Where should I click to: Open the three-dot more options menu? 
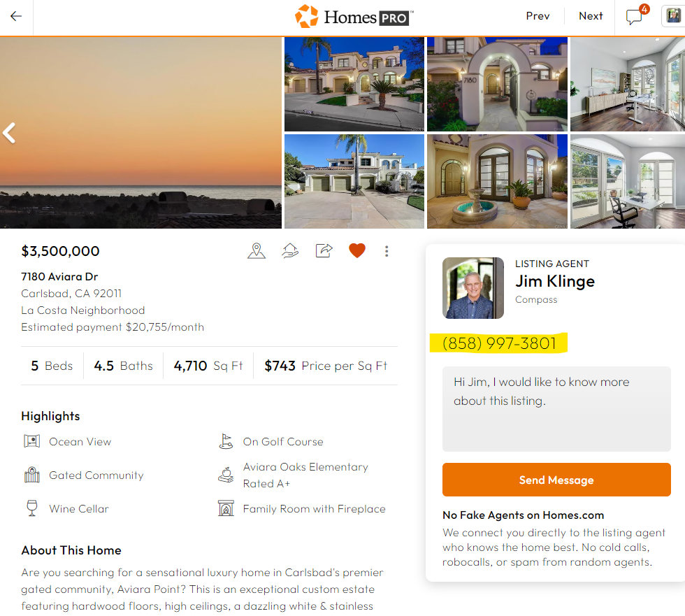[387, 251]
